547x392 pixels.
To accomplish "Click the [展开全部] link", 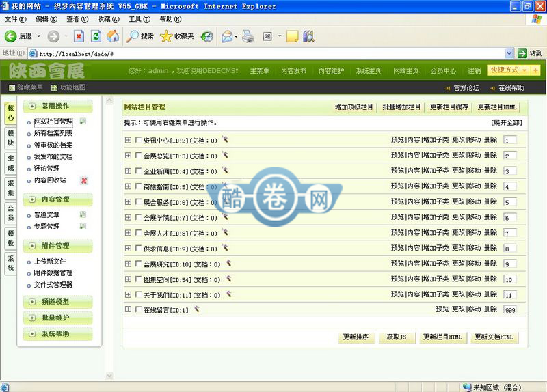I will click(x=507, y=123).
